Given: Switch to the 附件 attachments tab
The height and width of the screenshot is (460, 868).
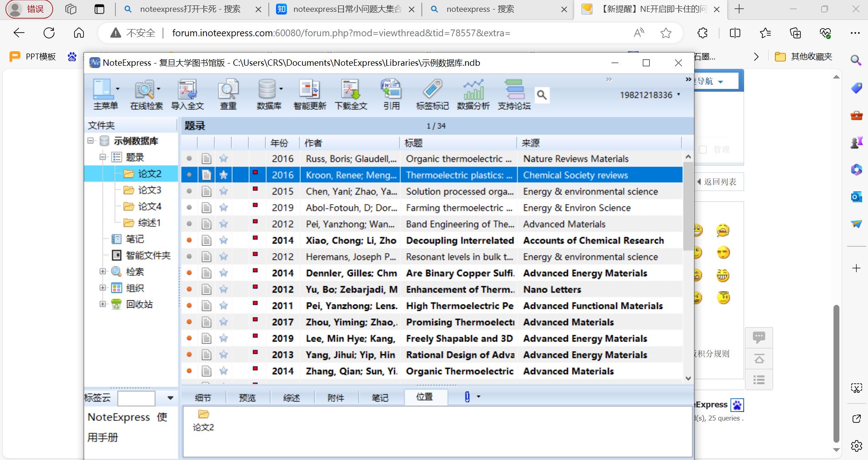Looking at the screenshot, I should [x=336, y=398].
